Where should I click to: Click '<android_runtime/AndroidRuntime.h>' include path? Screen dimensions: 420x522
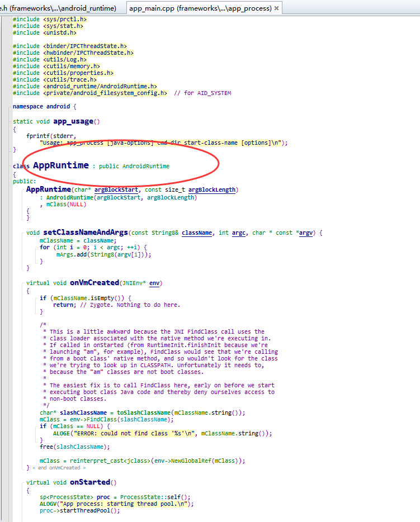tap(100, 86)
